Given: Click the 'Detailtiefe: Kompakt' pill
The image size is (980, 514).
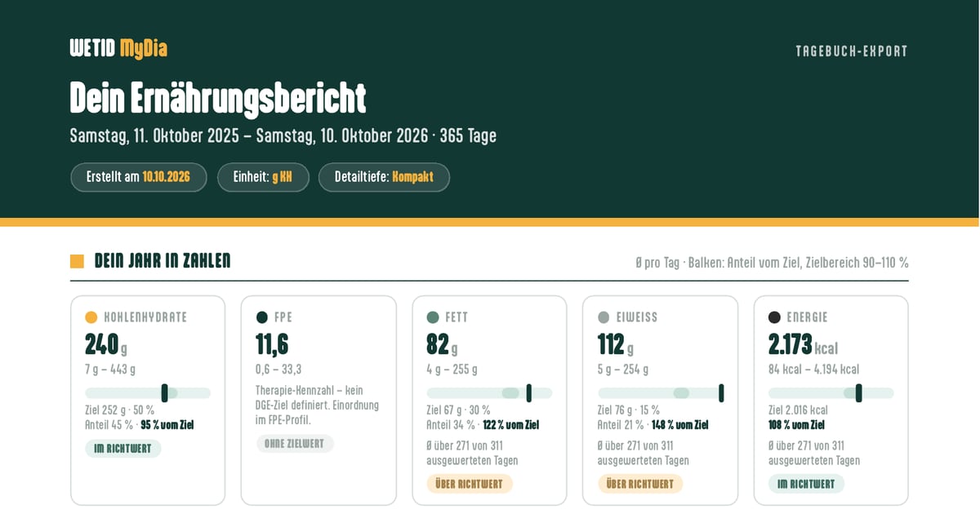Looking at the screenshot, I should pos(384,177).
